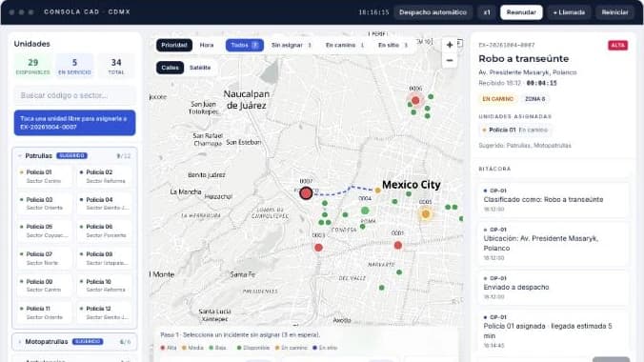Filter incidents by En camino
Viewport: 644px width, 362px height.
click(345, 45)
